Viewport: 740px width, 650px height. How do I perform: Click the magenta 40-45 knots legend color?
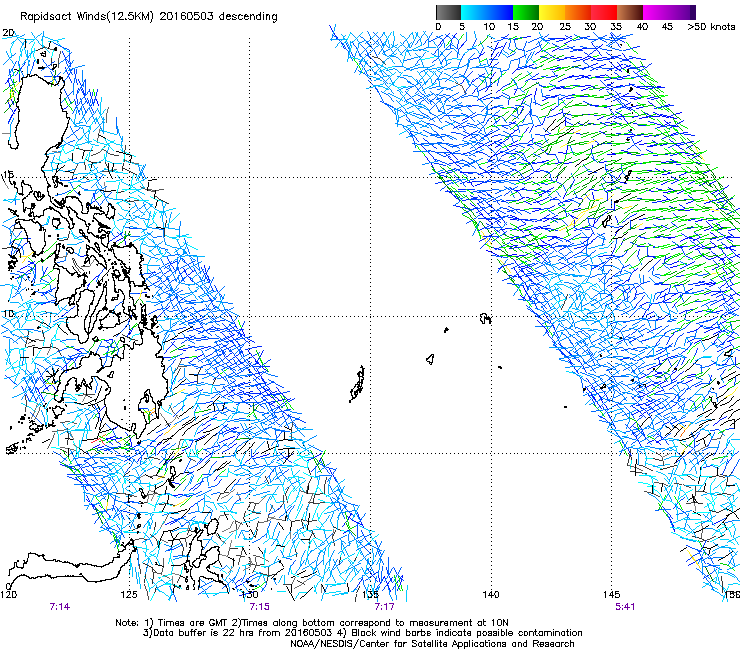tap(656, 12)
